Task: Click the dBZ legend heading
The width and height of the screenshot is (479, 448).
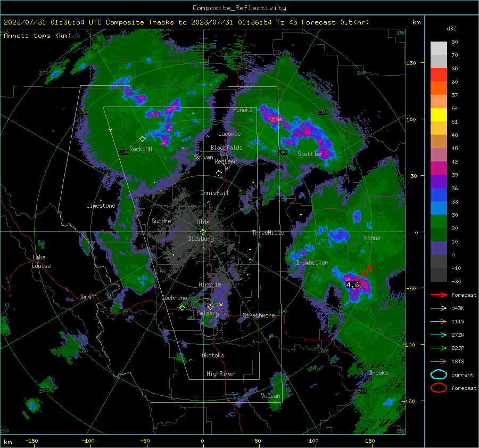Action: click(x=451, y=28)
